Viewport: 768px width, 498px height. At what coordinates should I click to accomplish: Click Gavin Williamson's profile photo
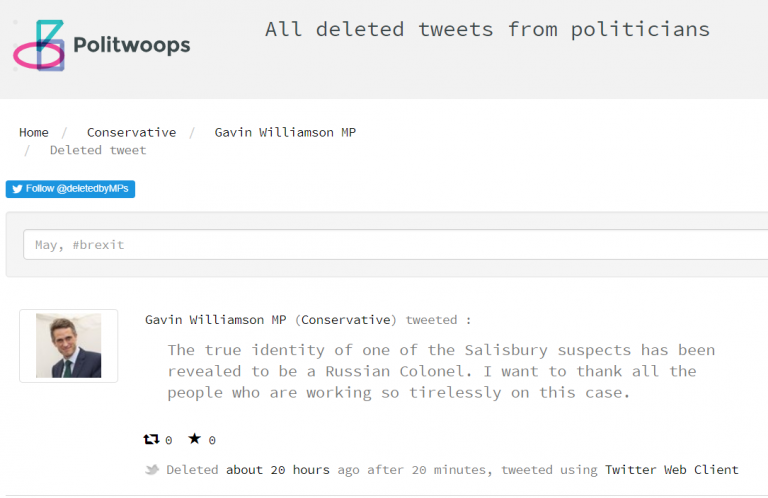68,346
